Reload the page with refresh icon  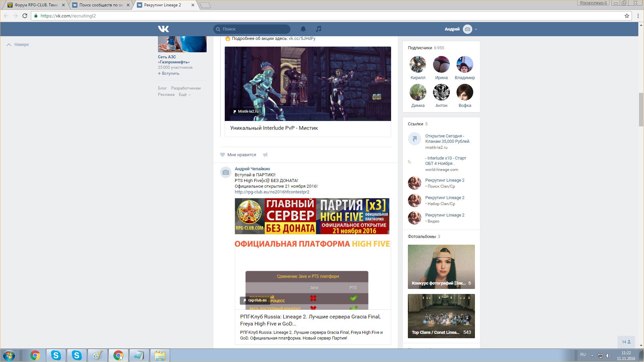[x=25, y=16]
